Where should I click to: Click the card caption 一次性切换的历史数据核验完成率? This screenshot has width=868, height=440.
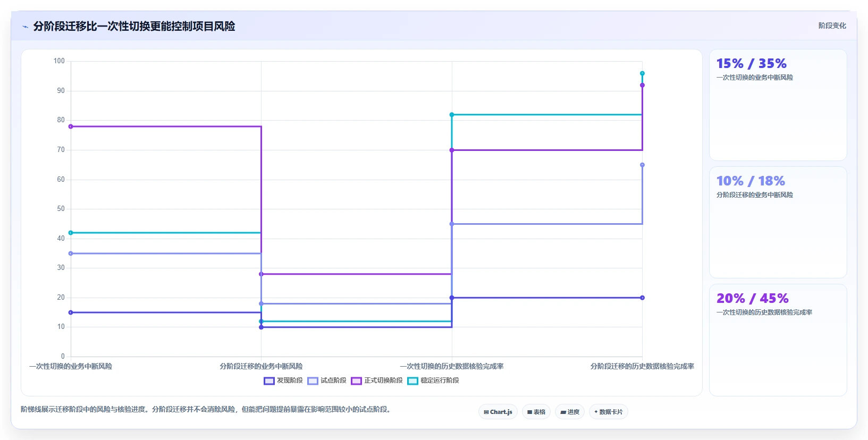[x=764, y=312]
